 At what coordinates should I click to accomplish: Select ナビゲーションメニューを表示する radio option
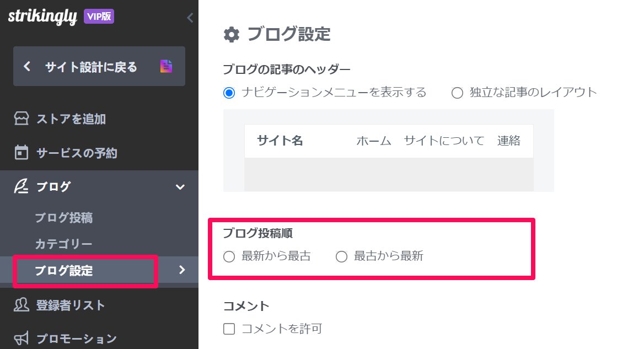[229, 93]
